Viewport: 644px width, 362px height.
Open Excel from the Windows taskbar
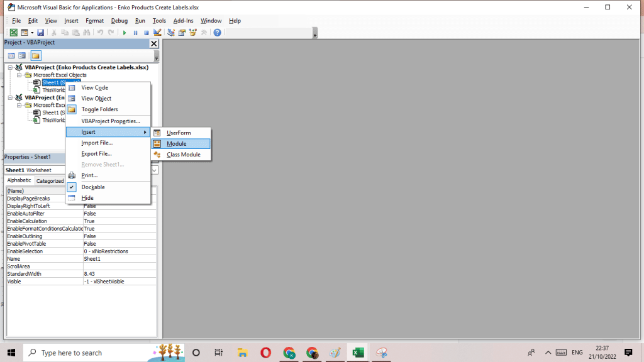(358, 353)
